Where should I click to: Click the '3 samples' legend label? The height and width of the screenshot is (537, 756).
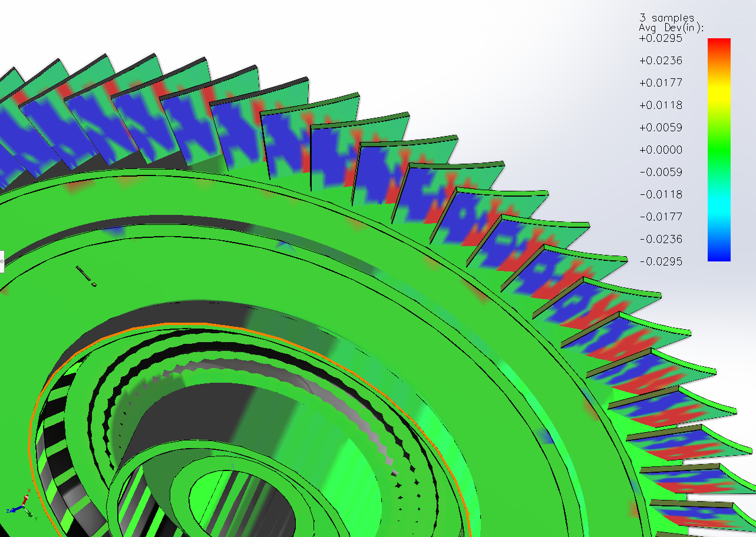coord(666,17)
